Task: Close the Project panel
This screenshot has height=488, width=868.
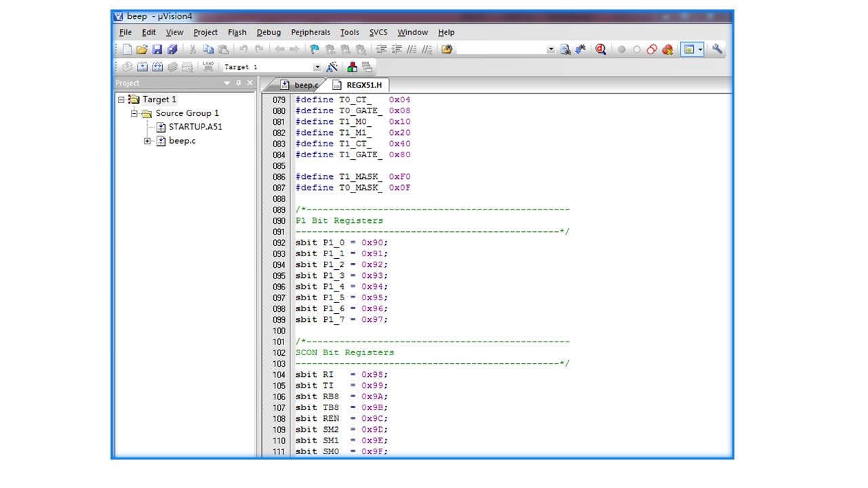Action: (x=250, y=83)
